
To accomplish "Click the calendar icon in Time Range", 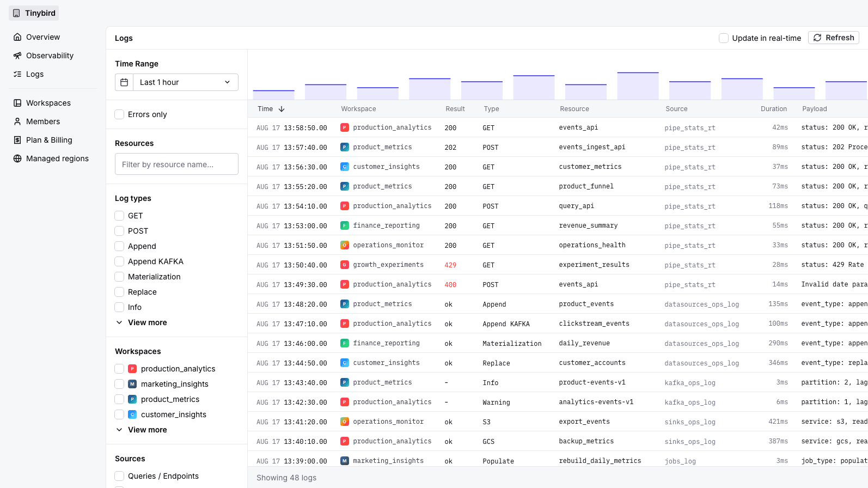I will (x=124, y=82).
